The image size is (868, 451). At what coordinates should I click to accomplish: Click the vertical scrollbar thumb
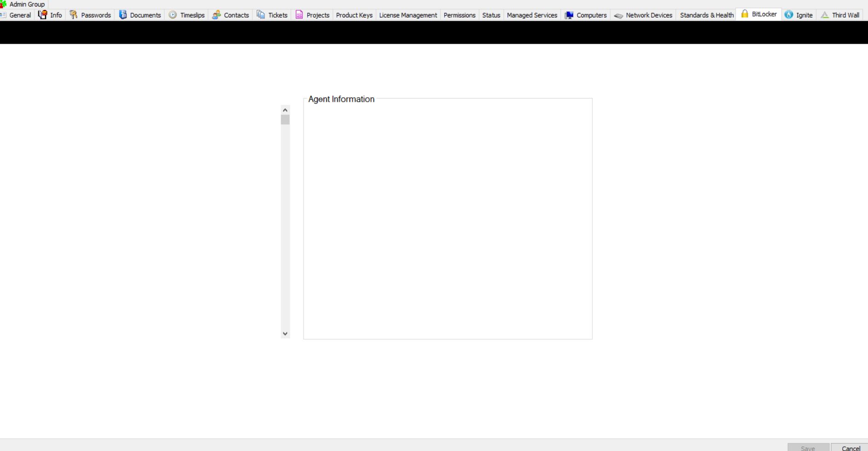pos(285,120)
